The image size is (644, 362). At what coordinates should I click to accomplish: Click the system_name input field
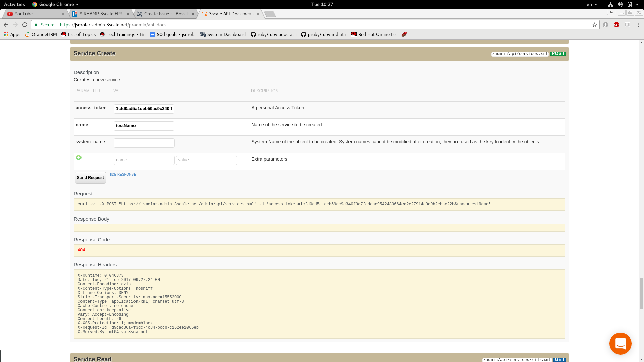[144, 143]
